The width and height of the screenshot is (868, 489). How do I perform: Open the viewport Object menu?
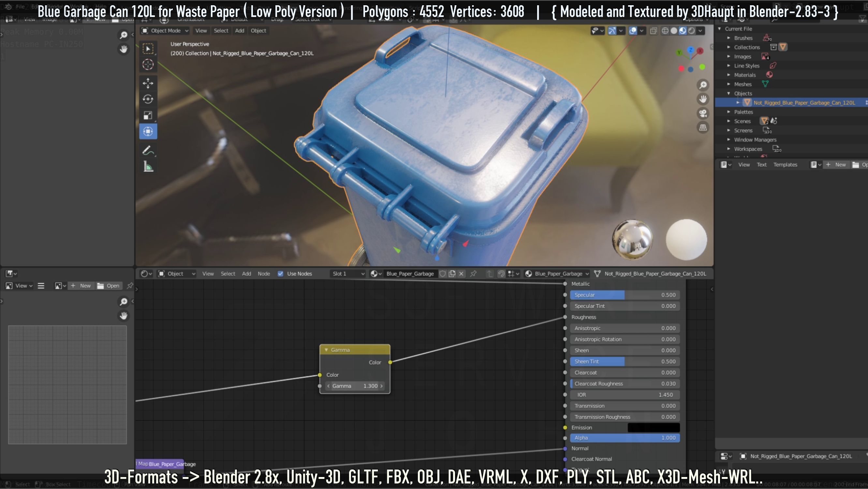coord(258,31)
